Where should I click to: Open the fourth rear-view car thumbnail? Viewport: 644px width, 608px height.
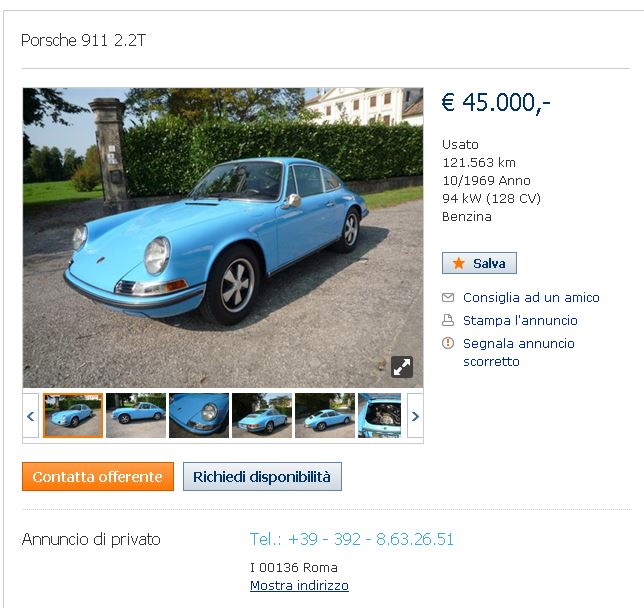(x=262, y=415)
